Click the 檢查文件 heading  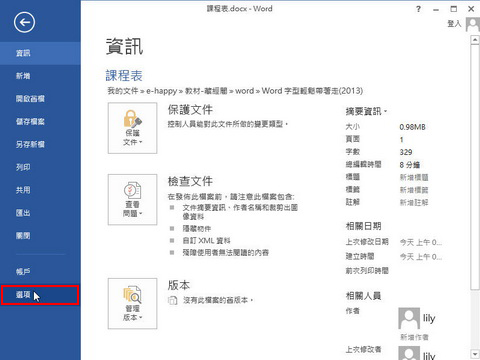tap(190, 181)
